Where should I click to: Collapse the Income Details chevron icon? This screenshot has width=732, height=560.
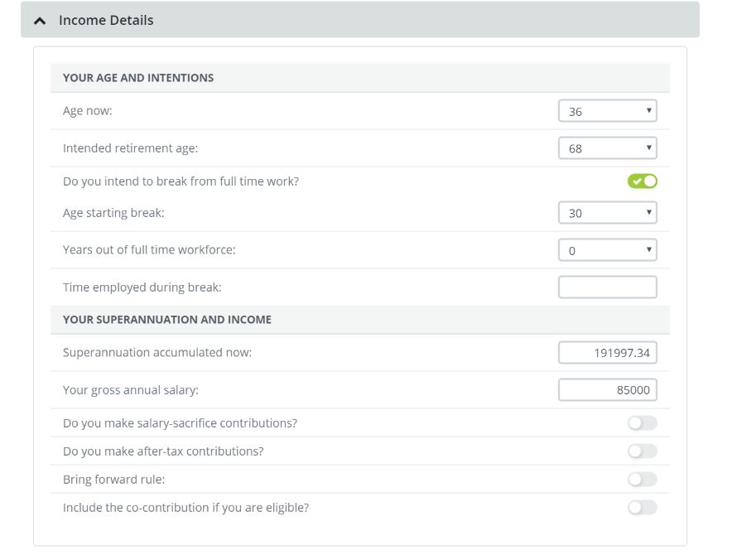click(40, 21)
